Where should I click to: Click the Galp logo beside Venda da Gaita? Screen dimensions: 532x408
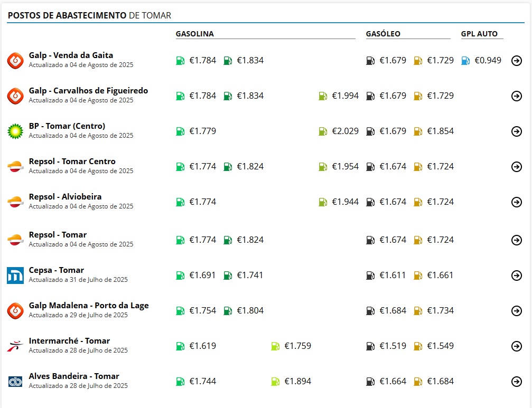15,61
